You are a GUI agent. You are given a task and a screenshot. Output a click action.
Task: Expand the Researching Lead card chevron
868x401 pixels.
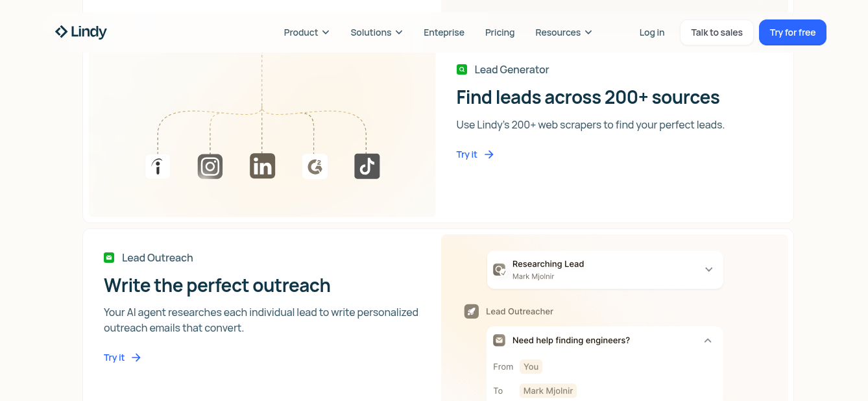[x=708, y=269]
